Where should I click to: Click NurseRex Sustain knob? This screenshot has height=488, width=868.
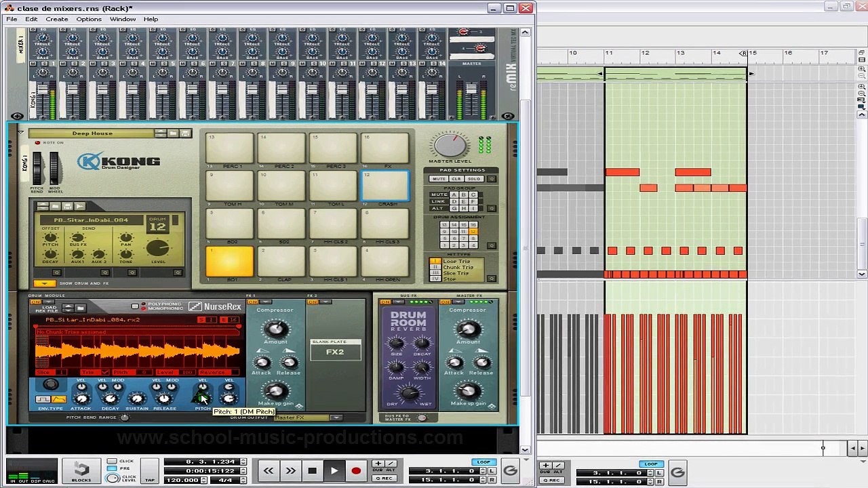coord(136,397)
